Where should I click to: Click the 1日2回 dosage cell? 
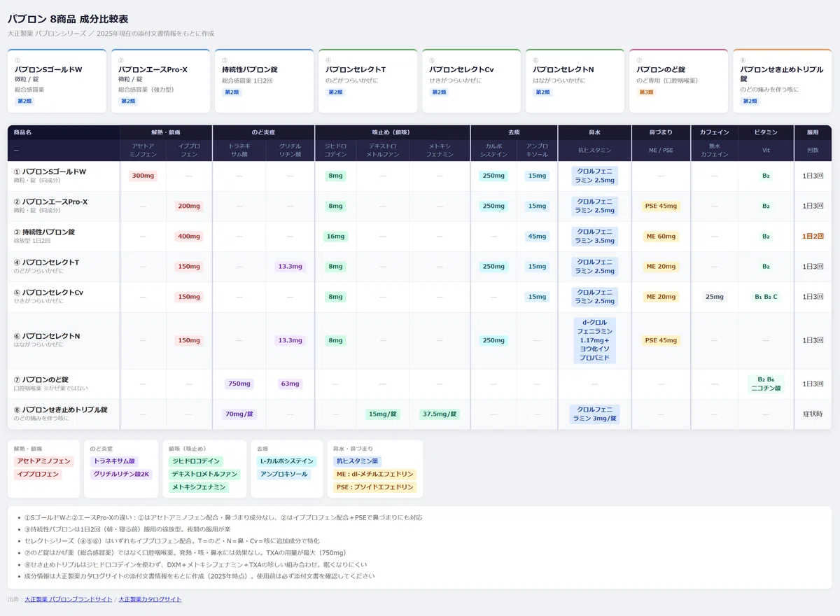813,236
